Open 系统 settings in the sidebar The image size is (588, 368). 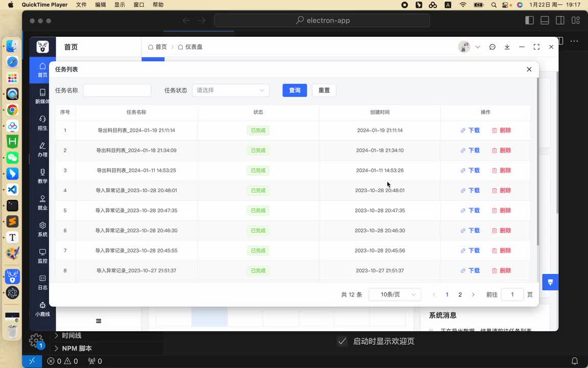(x=42, y=229)
